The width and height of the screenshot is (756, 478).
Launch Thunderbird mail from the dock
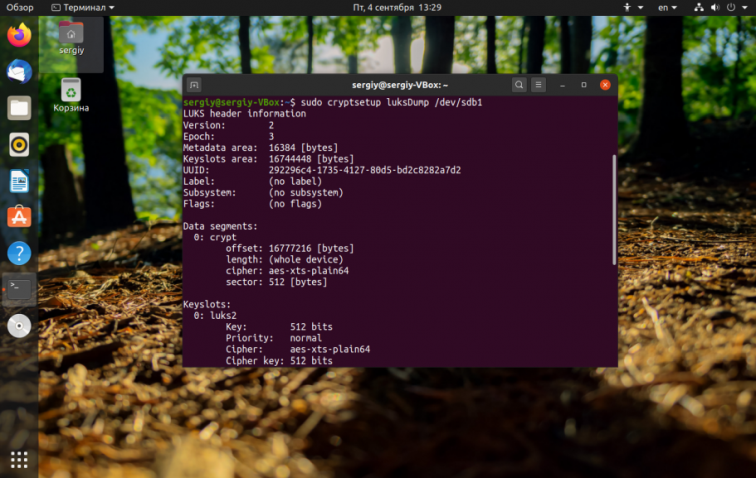19,72
